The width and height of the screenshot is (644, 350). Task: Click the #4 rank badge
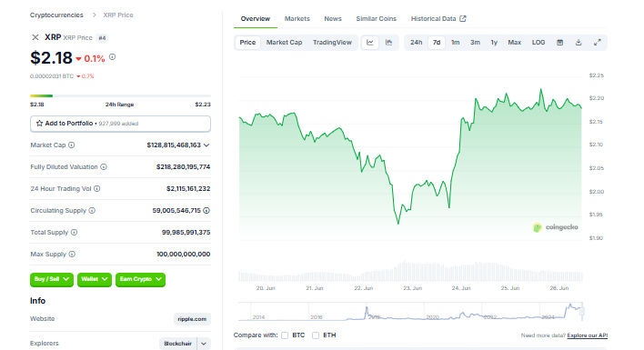click(x=102, y=38)
